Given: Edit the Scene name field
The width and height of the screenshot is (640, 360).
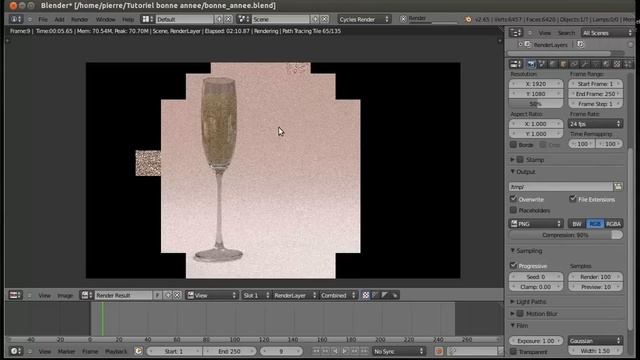Looking at the screenshot, I should pyautogui.click(x=280, y=19).
